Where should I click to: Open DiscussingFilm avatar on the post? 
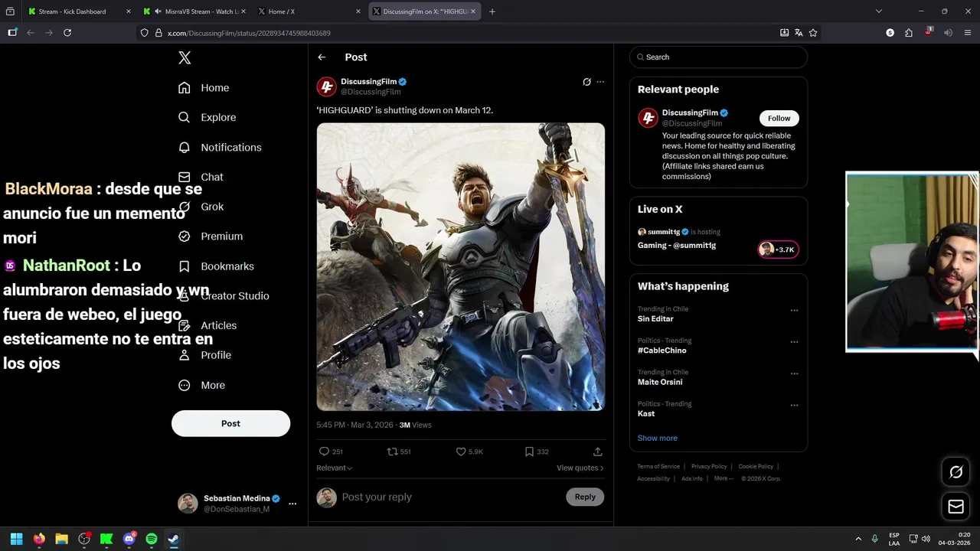click(x=327, y=86)
